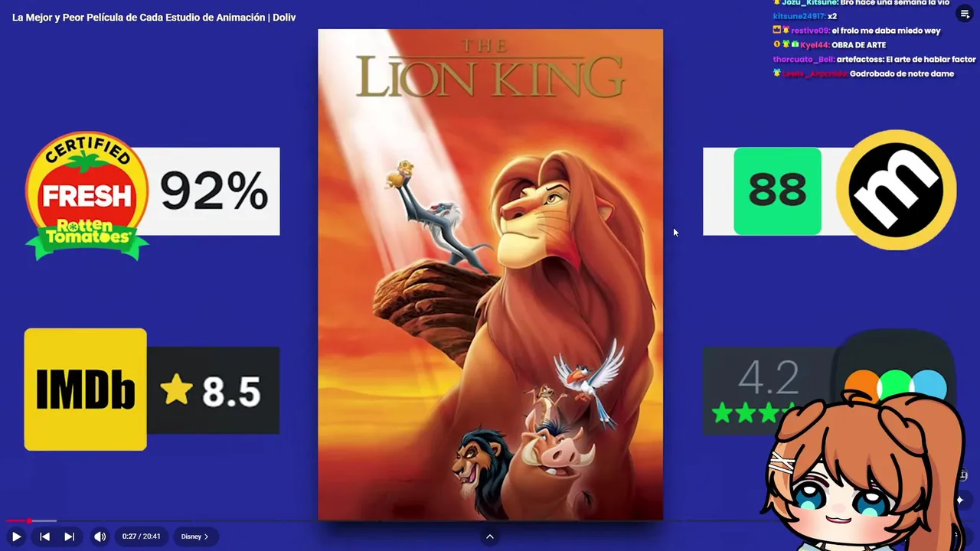This screenshot has height=551, width=980.
Task: Click the sparkle icon at right edge
Action: point(960,500)
